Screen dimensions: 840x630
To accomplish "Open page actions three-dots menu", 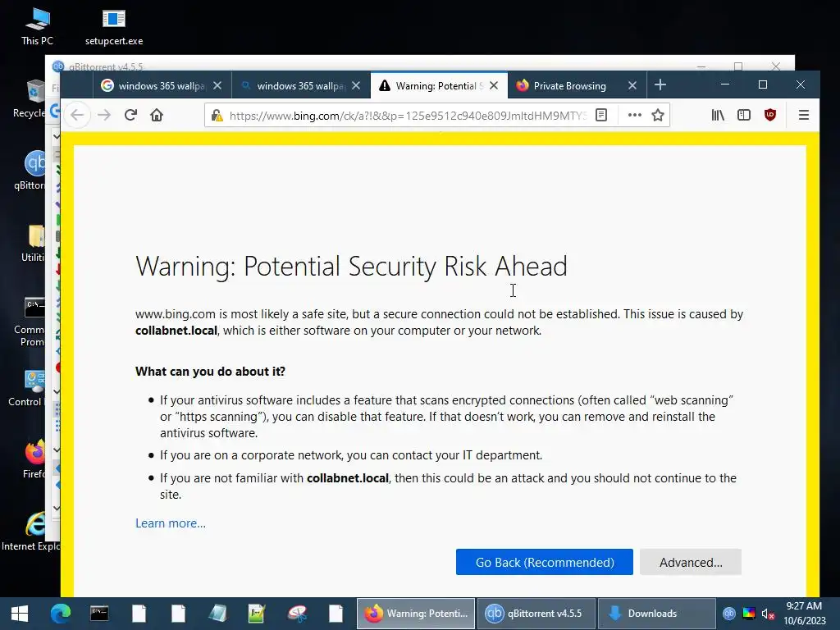I will [x=635, y=115].
